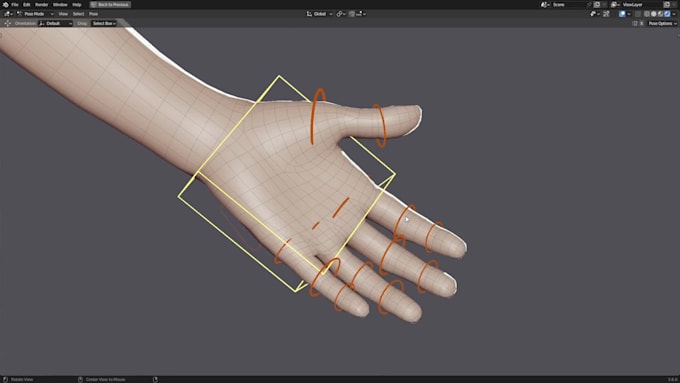Open the pivot point selector
This screenshot has width=680, height=383.
coord(340,14)
